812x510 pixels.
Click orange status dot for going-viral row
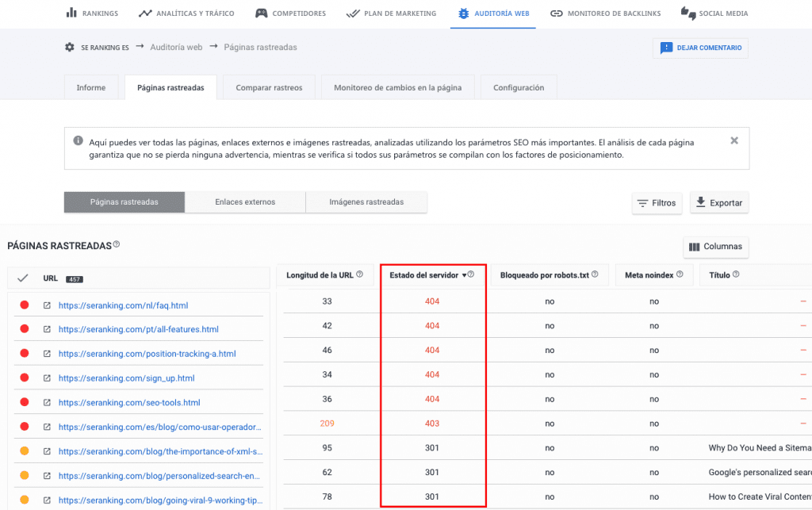(25, 500)
